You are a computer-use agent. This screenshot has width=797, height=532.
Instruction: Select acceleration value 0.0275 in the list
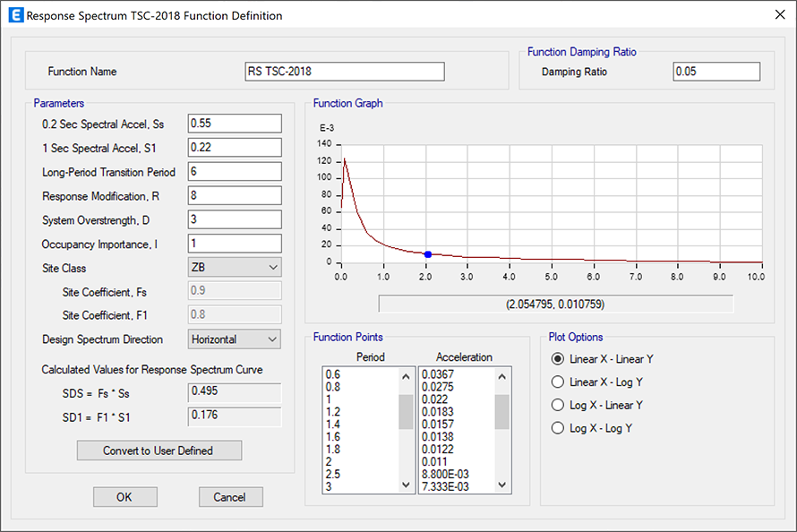[438, 387]
